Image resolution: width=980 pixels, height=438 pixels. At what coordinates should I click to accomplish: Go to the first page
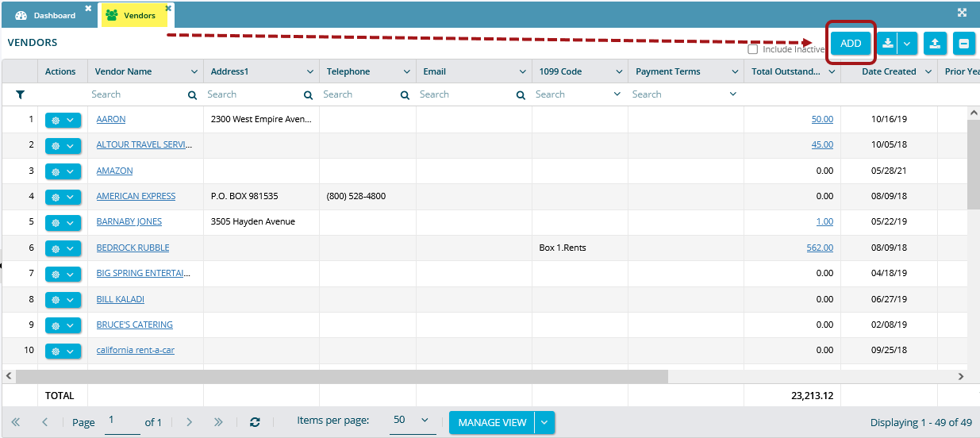pos(15,422)
